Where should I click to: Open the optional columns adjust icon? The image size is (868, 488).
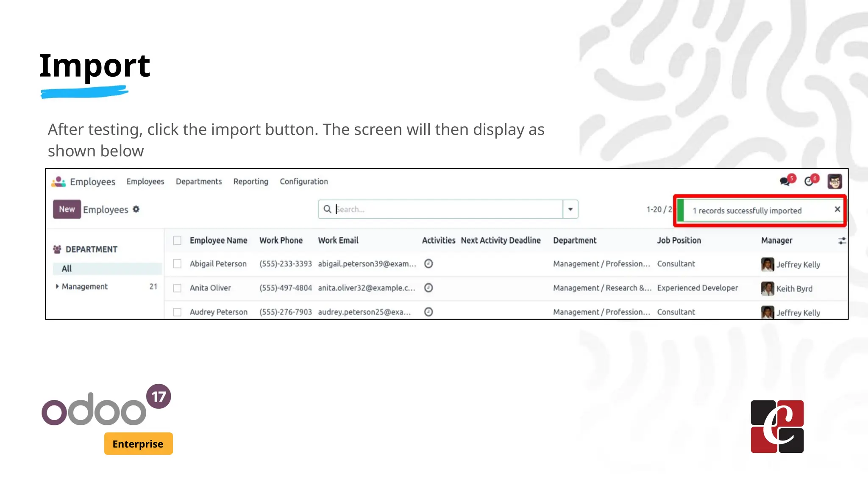click(x=842, y=241)
